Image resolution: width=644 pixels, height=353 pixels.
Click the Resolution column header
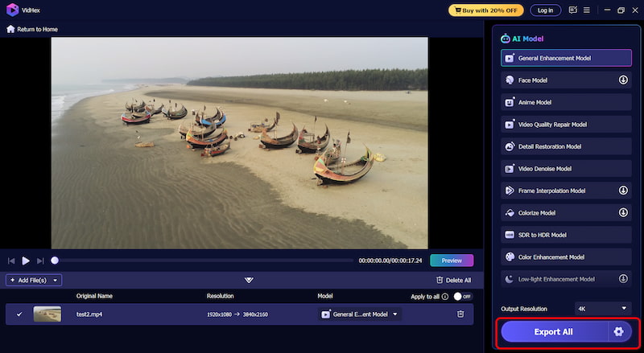[x=220, y=296]
